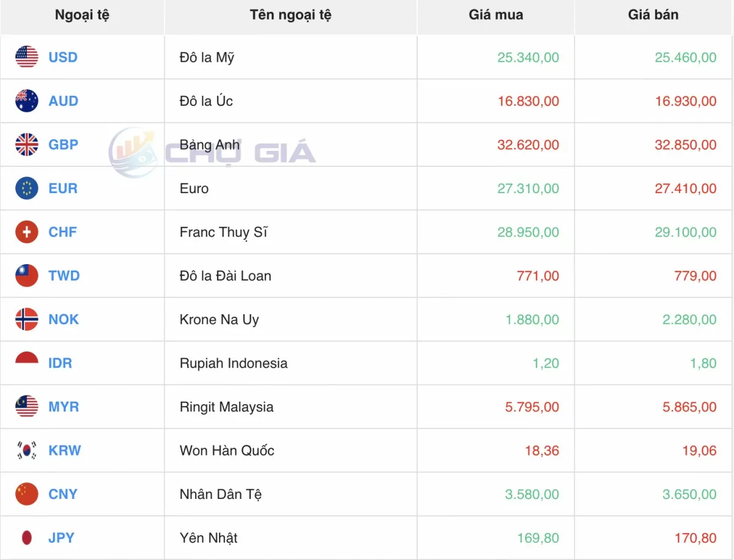The width and height of the screenshot is (734, 560).
Task: Click EUR buy price 27.310,00
Action: coord(528,188)
